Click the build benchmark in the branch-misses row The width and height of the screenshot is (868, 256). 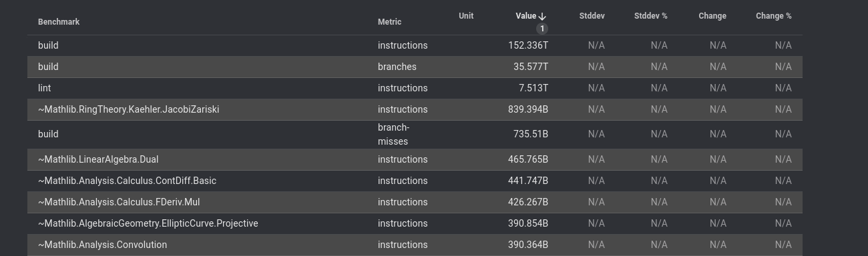pos(48,134)
